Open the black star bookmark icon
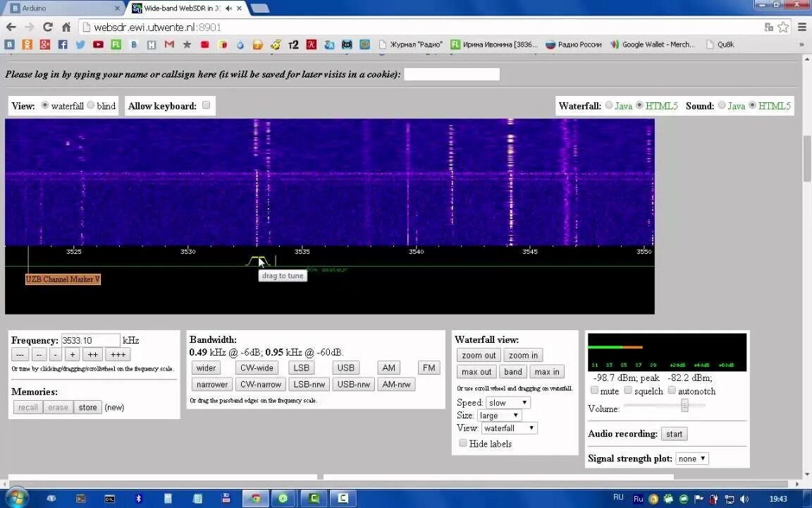 (187, 44)
